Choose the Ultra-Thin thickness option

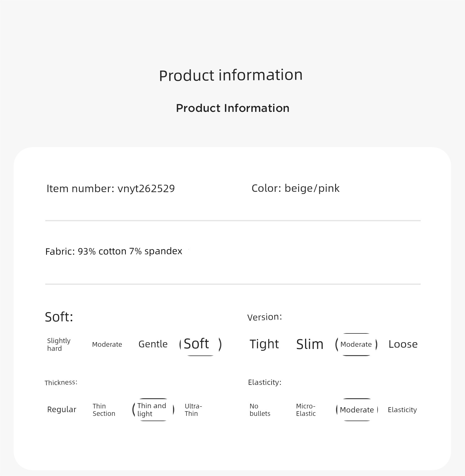pyautogui.click(x=193, y=410)
